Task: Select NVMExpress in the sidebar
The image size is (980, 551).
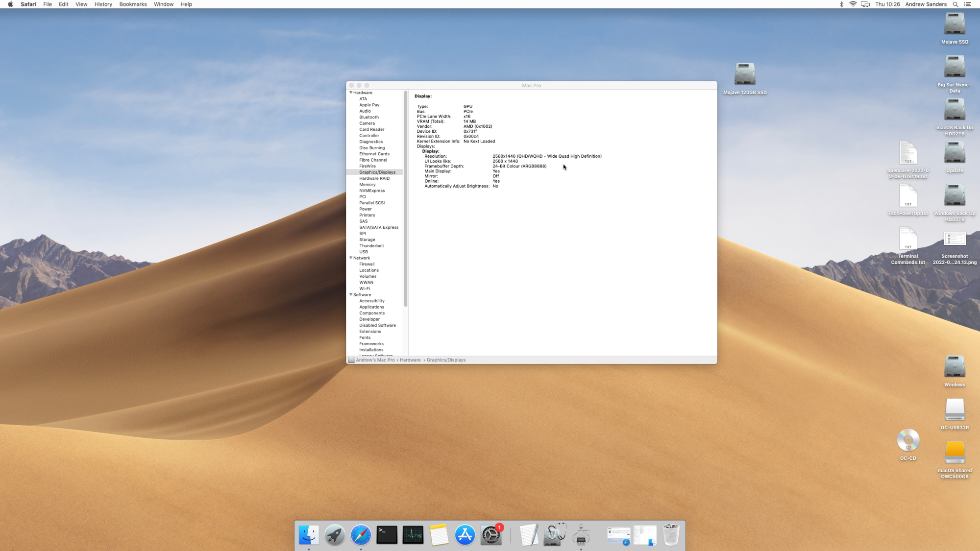Action: [x=372, y=191]
